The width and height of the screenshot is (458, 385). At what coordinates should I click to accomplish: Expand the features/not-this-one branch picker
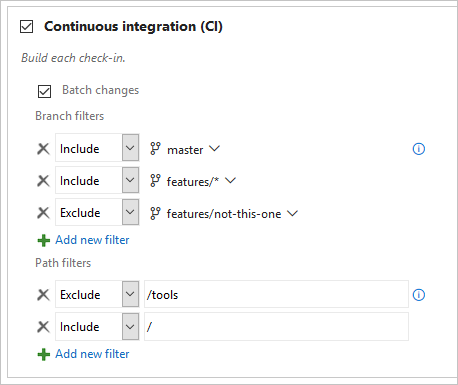292,213
